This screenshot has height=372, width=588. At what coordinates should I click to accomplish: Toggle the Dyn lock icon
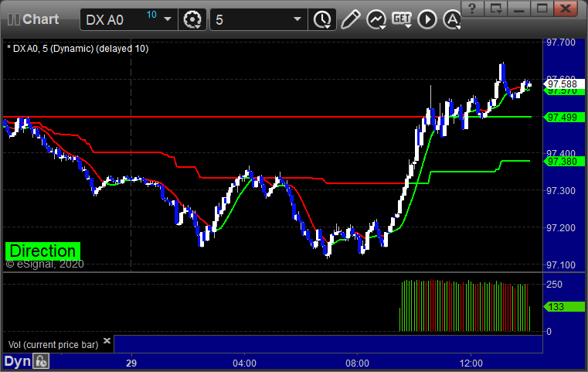coord(41,361)
